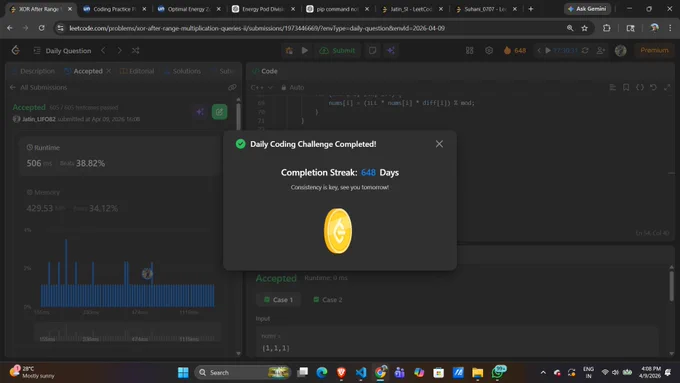Reload the page
This screenshot has height=383, width=680.
click(41, 28)
